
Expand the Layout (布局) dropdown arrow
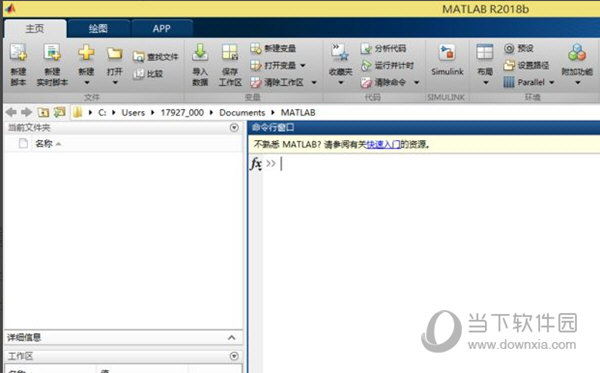pos(486,82)
